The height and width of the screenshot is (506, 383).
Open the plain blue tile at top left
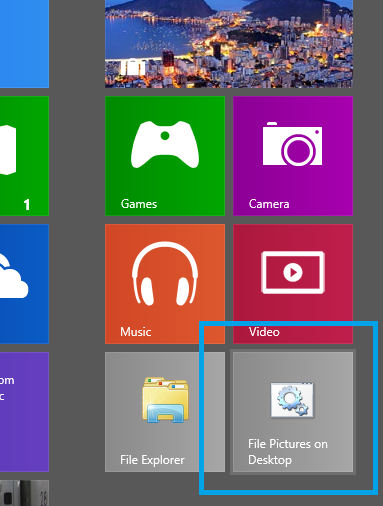coord(24,44)
